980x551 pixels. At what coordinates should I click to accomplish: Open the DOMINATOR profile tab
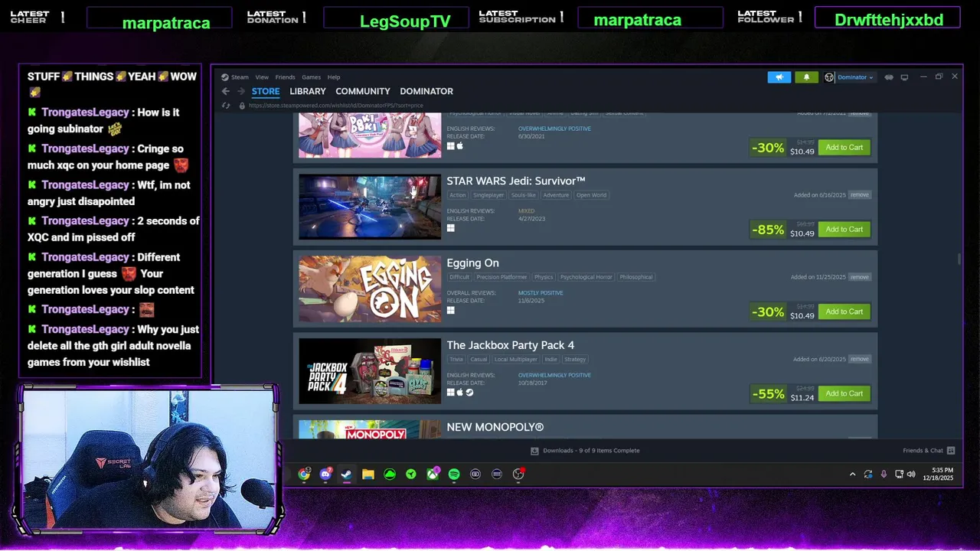426,91
